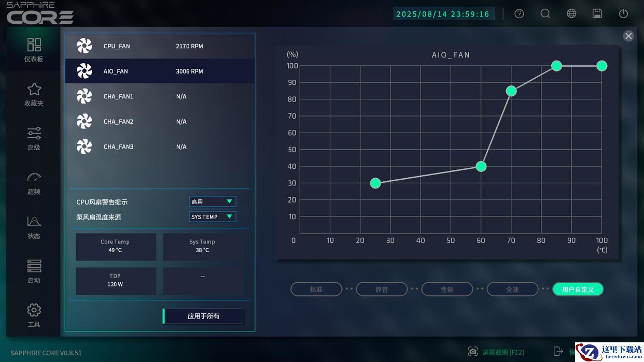The height and width of the screenshot is (362, 644).
Task: Click the save floppy disk icon
Action: click(597, 13)
